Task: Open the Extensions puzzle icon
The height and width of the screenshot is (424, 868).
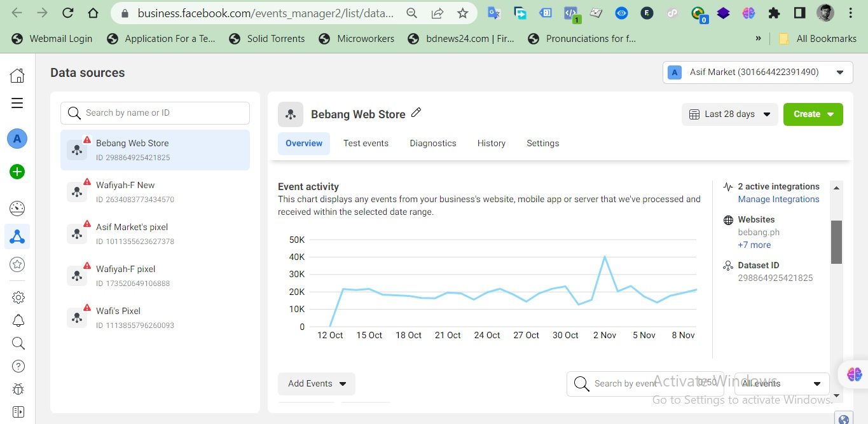Action: 774,13
